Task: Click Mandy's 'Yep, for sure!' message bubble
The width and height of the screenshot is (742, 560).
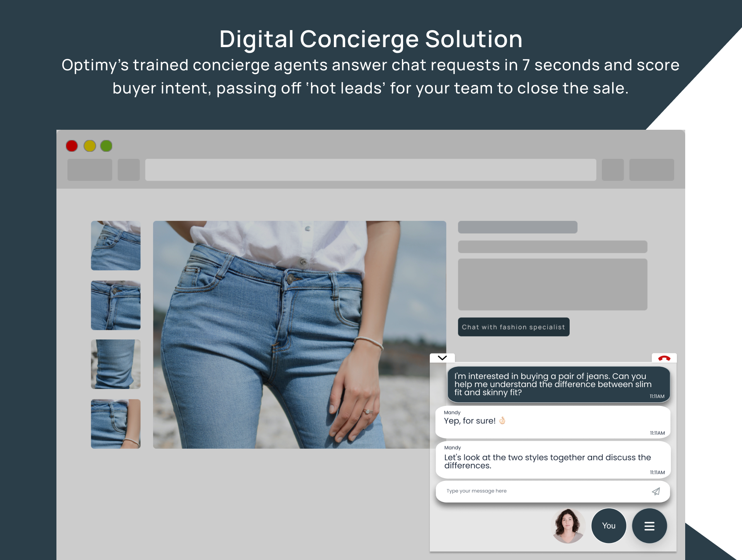Action: 553,421
